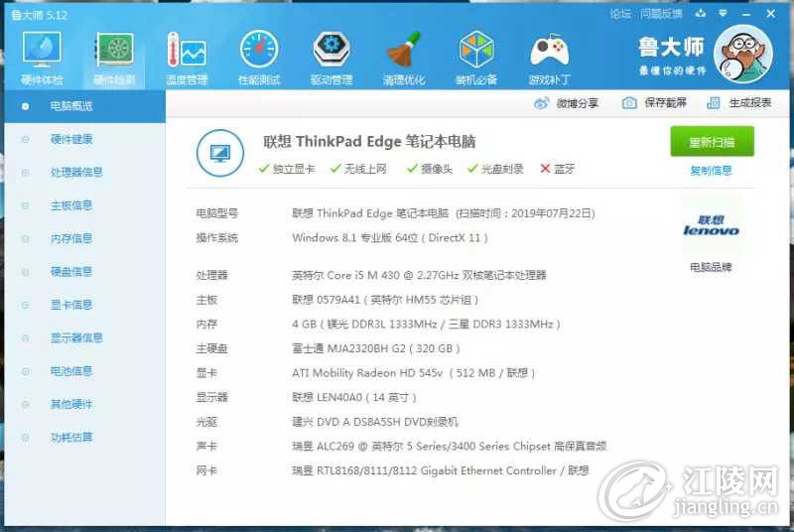This screenshot has height=532, width=794.
Task: Select 显卡信息 in sidebar
Action: click(x=84, y=305)
